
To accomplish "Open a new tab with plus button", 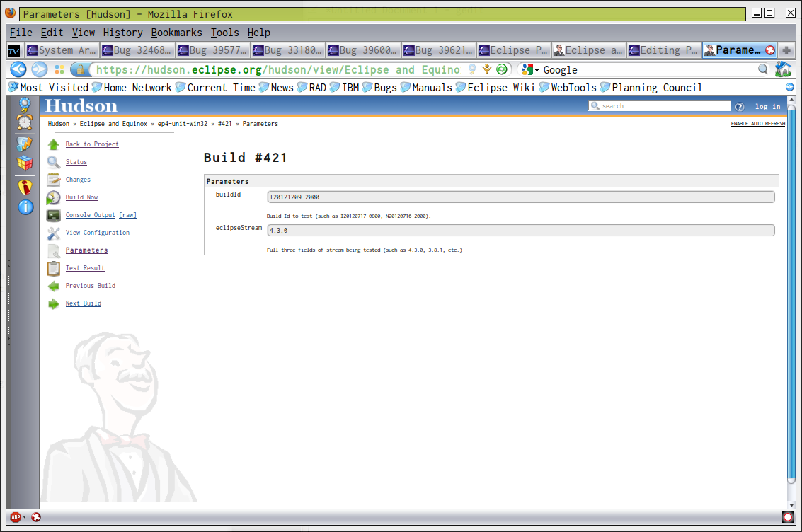I will (x=786, y=50).
